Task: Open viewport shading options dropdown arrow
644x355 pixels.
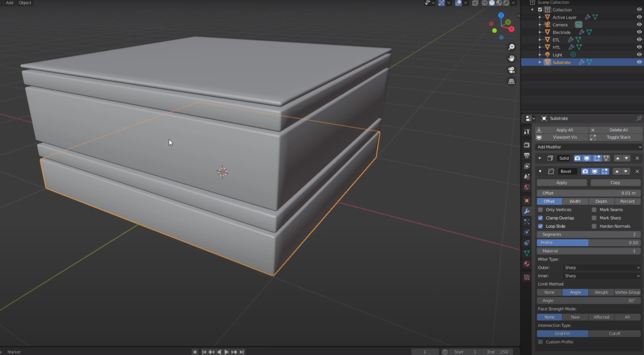Action: (513, 3)
